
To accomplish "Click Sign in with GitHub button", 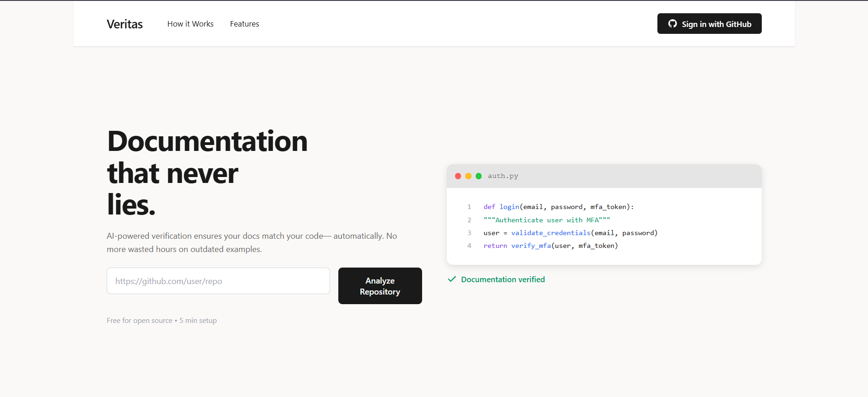I will 709,24.
